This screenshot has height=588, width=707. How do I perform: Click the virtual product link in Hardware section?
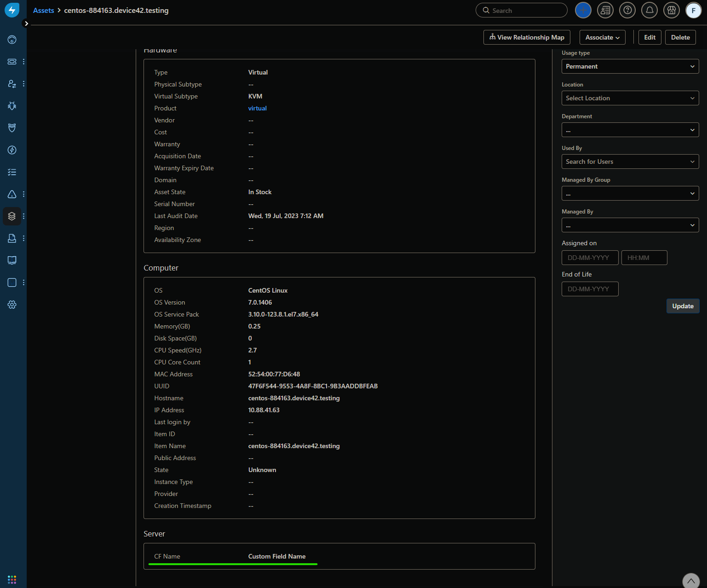click(x=257, y=108)
